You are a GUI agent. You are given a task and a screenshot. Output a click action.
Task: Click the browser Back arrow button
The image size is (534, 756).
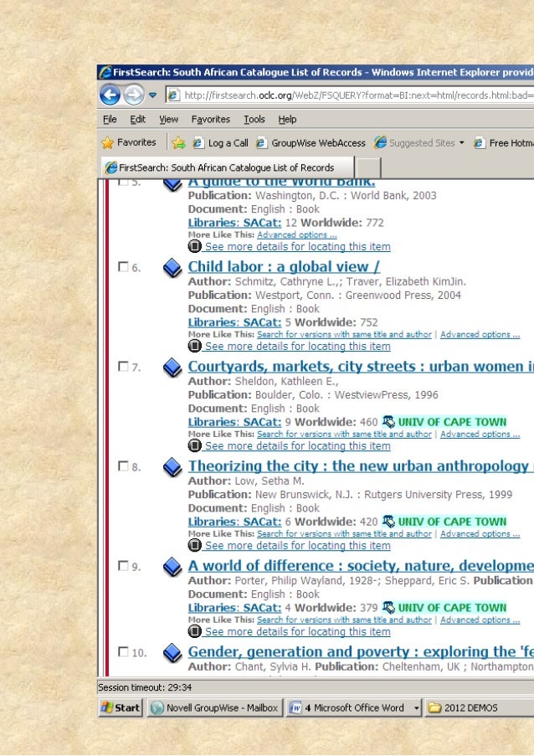[110, 95]
